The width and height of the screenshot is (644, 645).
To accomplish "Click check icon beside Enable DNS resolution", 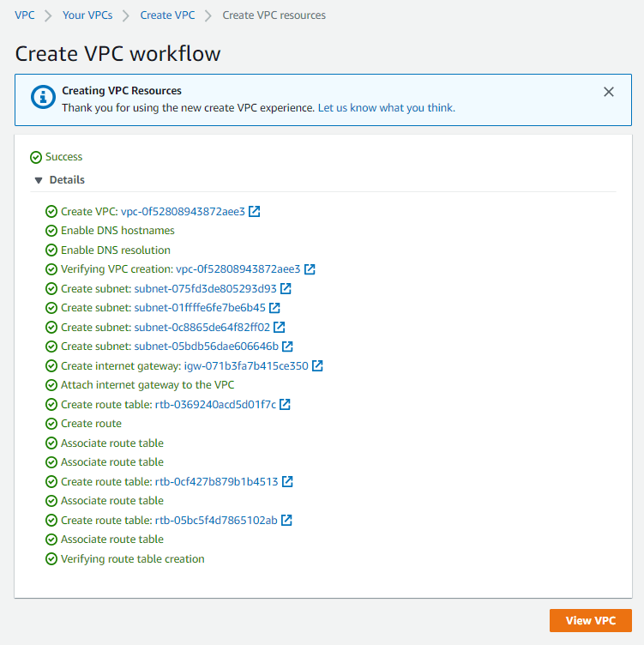I will click(x=51, y=250).
